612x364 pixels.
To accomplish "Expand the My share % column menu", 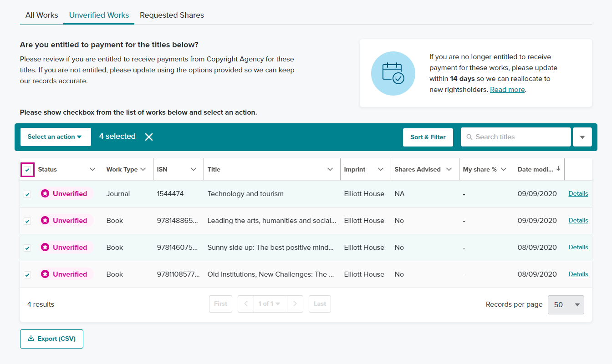I will [x=504, y=169].
